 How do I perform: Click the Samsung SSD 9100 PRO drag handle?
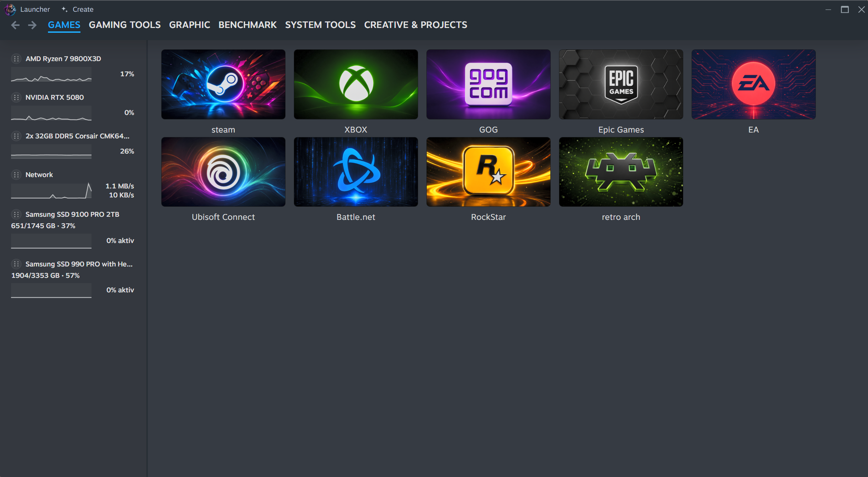(16, 214)
